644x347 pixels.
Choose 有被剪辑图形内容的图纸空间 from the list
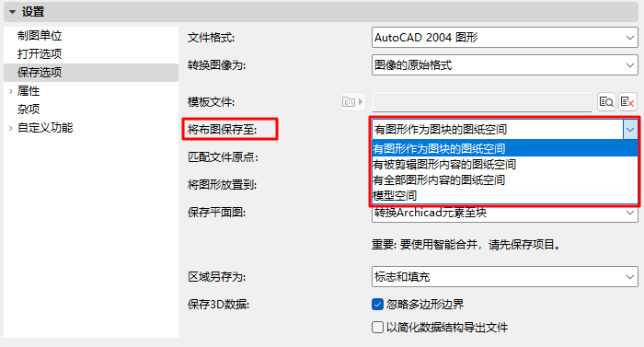[x=504, y=165]
